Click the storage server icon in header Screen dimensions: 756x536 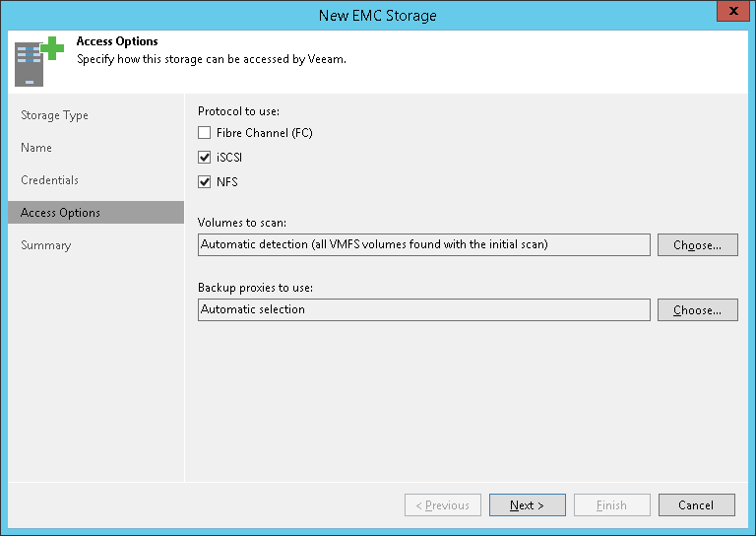click(x=38, y=61)
